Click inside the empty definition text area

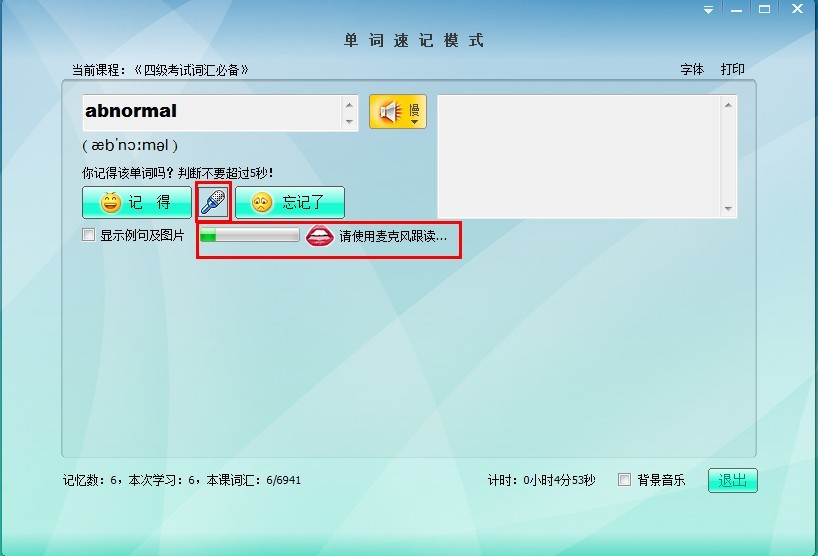(x=580, y=155)
